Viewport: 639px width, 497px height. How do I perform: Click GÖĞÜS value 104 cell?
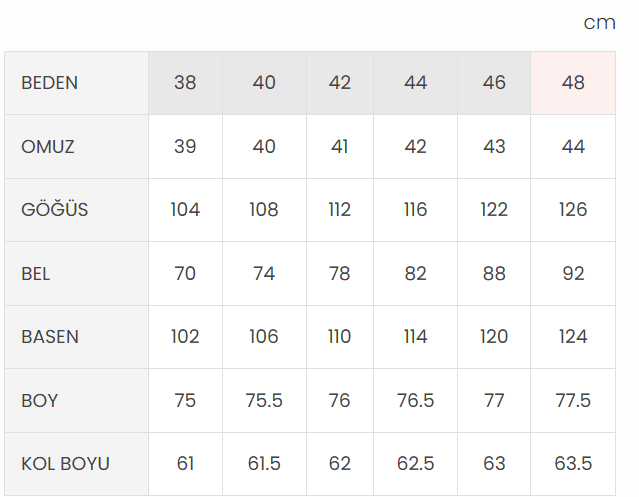point(185,210)
